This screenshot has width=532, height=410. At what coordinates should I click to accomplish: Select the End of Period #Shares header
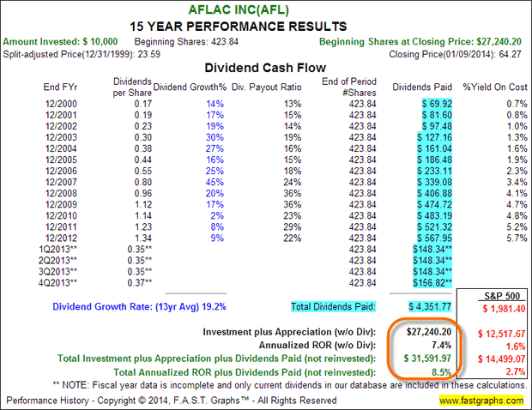349,87
